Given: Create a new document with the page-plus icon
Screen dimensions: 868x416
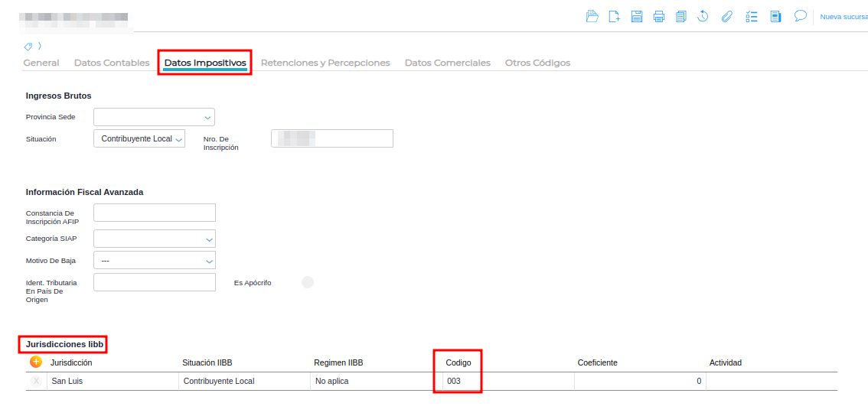Looking at the screenshot, I should (x=615, y=16).
